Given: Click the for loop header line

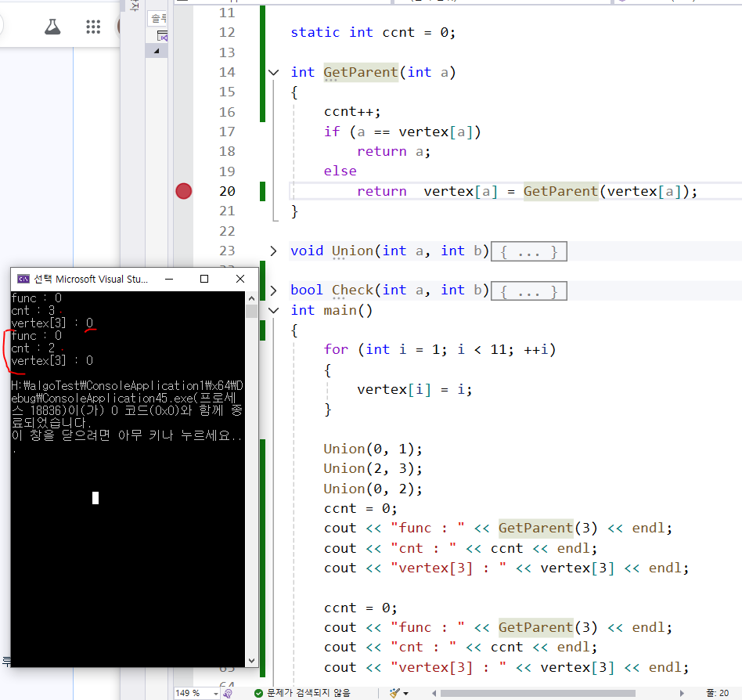Looking at the screenshot, I should pos(440,350).
